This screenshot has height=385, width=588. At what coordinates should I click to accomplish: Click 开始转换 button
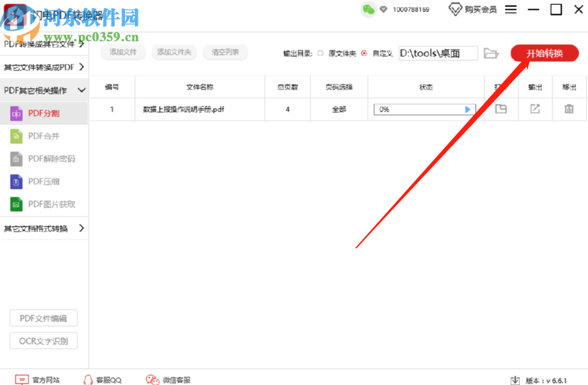545,53
